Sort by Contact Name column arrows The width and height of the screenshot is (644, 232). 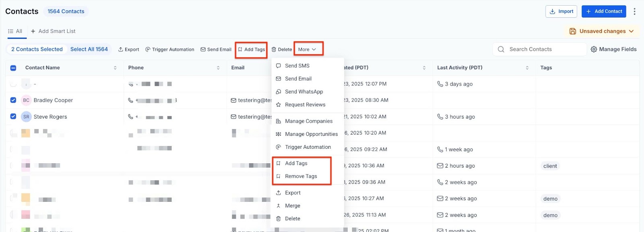coord(115,68)
